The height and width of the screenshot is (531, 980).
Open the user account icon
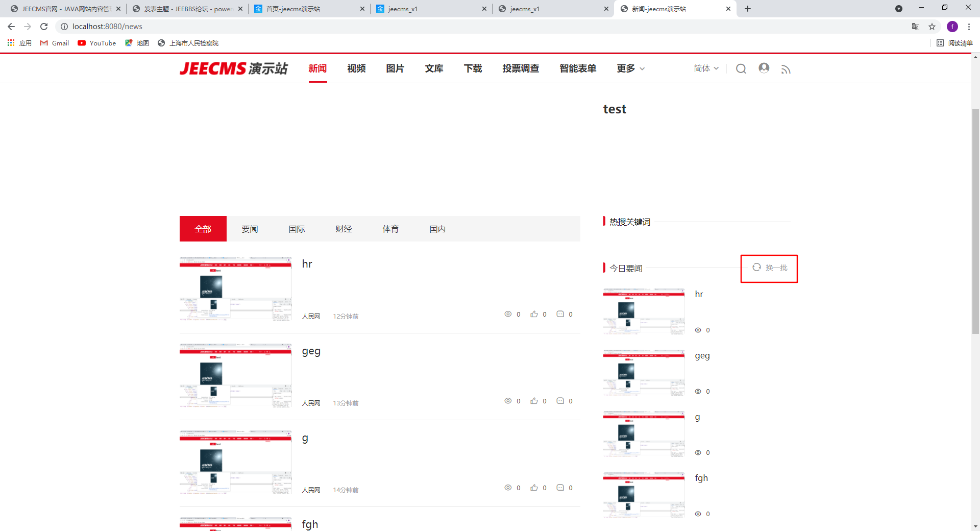(764, 68)
